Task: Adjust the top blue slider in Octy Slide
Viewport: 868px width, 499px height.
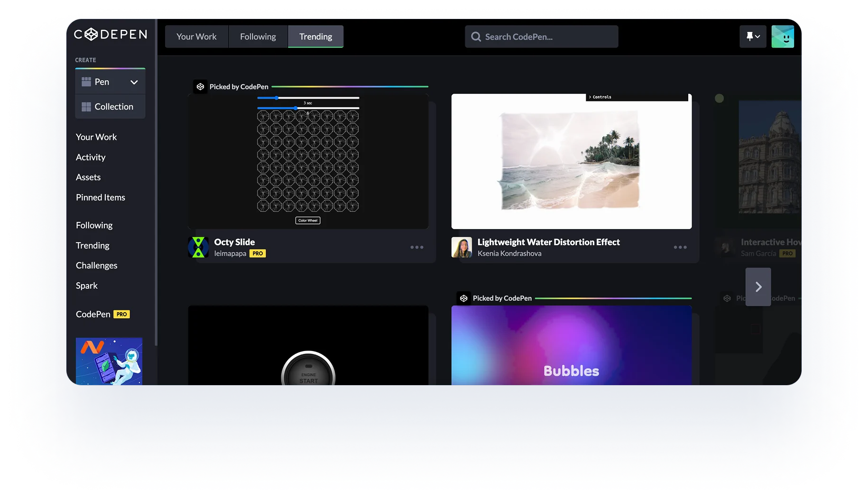Action: pyautogui.click(x=308, y=98)
